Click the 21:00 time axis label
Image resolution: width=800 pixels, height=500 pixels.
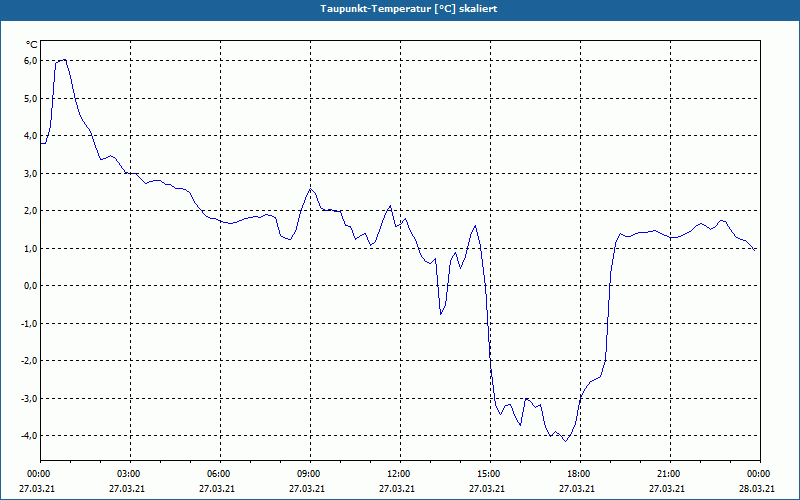point(668,474)
